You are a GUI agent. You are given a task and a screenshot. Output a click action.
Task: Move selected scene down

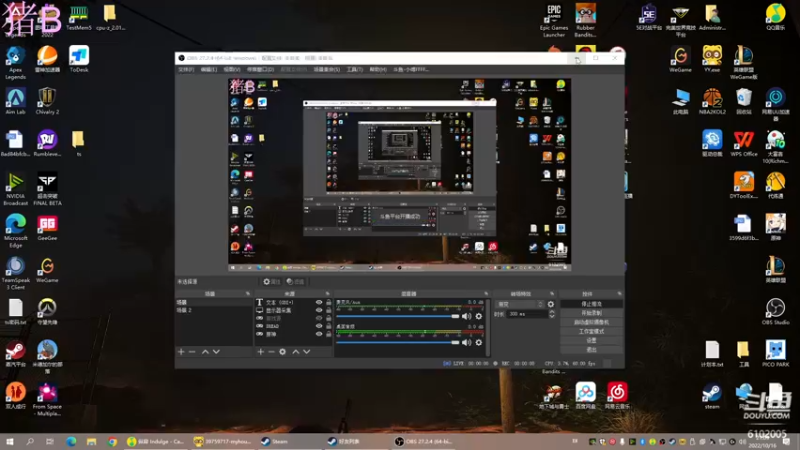coord(216,352)
